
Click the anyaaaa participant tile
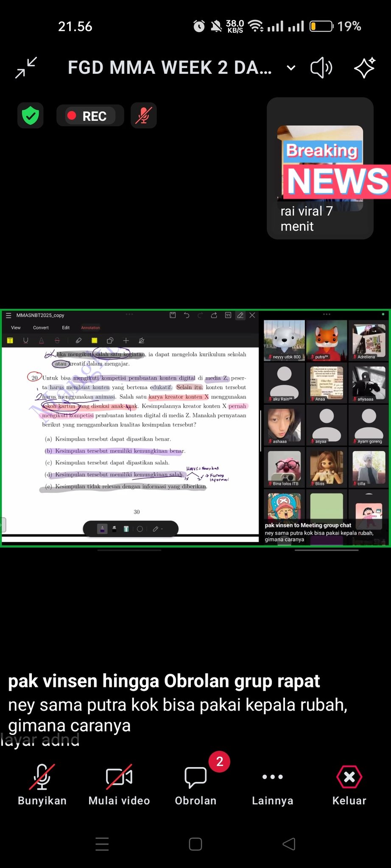click(368, 383)
